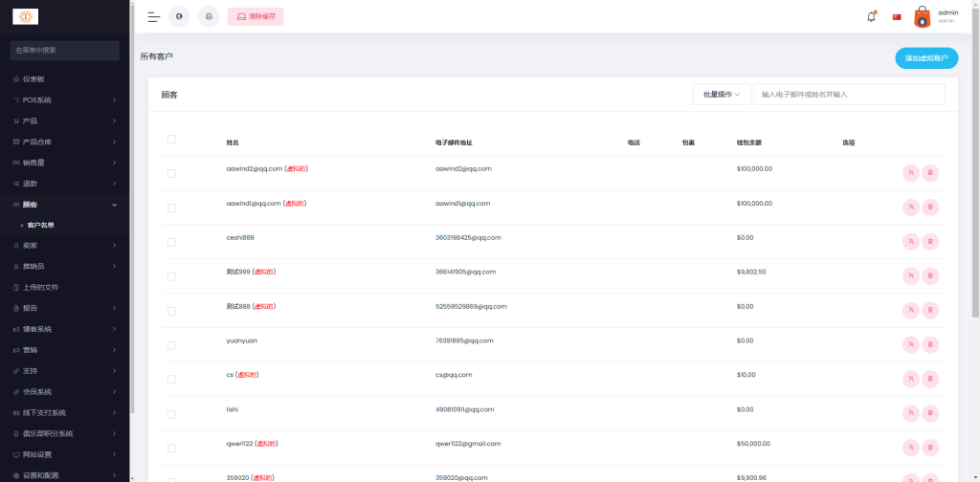Viewport: 980px width, 482px height.
Task: Click the Chinese flag language icon
Action: click(897, 16)
